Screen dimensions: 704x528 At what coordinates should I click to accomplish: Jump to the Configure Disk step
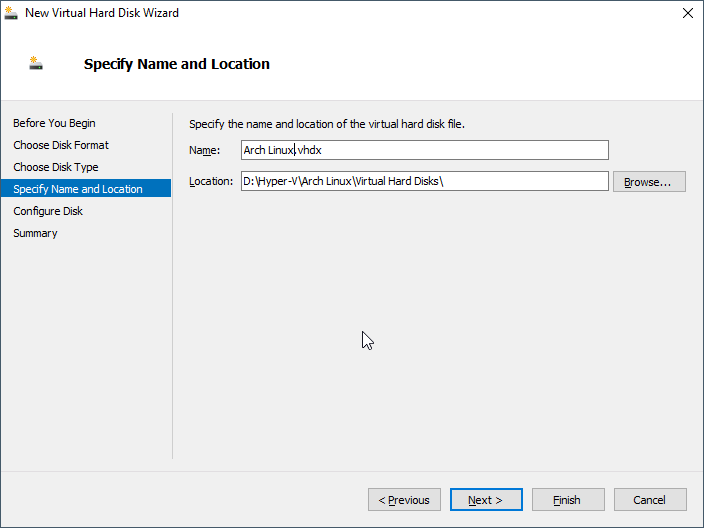coord(48,211)
